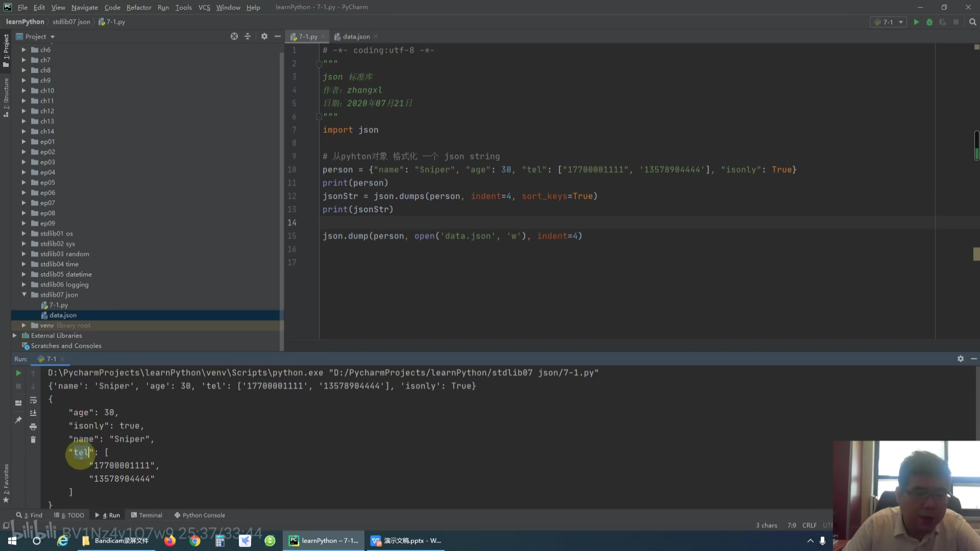Clear the Run console with trash icon
The width and height of the screenshot is (980, 551).
coord(33,440)
